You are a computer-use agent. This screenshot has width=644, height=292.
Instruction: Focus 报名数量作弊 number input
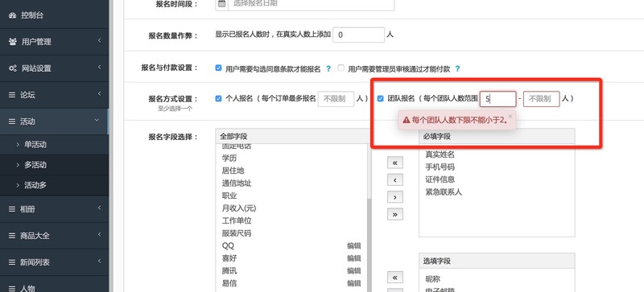click(358, 35)
